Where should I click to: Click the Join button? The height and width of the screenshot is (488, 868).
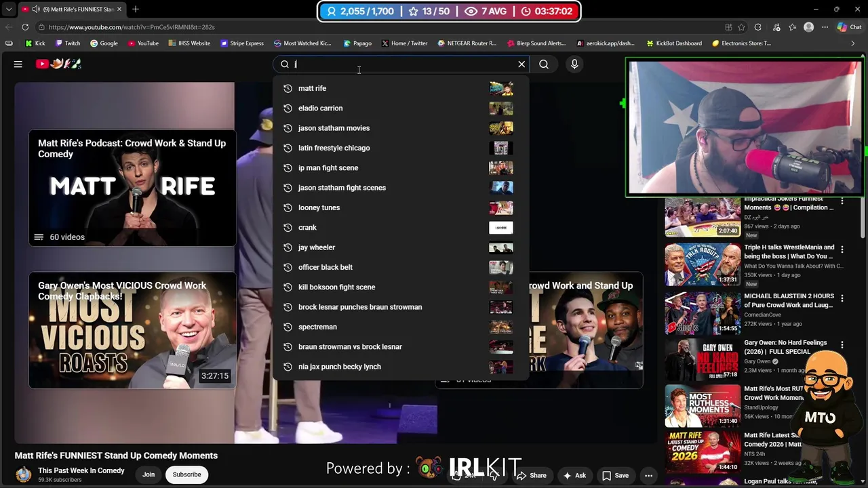(149, 474)
